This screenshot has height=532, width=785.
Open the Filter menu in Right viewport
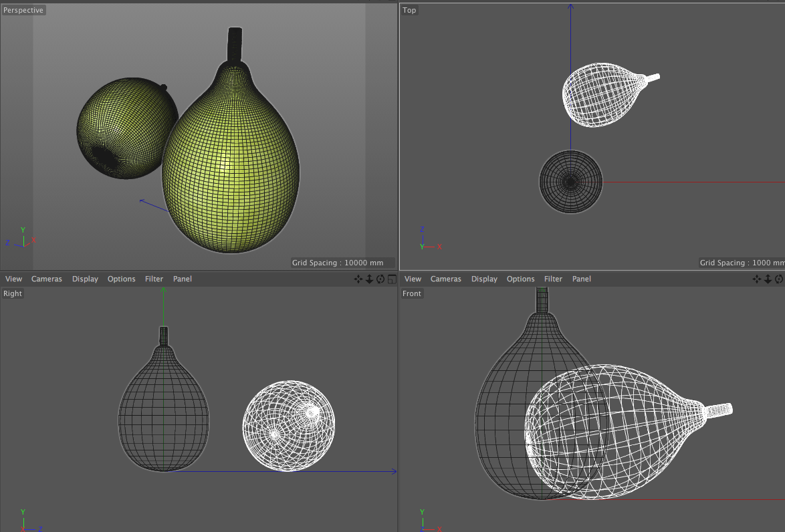pyautogui.click(x=154, y=279)
